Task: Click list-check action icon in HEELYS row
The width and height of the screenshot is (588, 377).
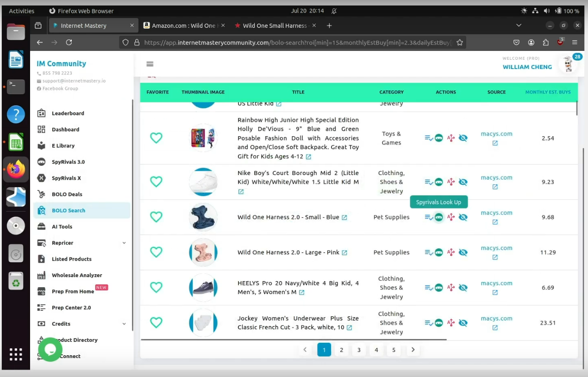Action: click(429, 288)
